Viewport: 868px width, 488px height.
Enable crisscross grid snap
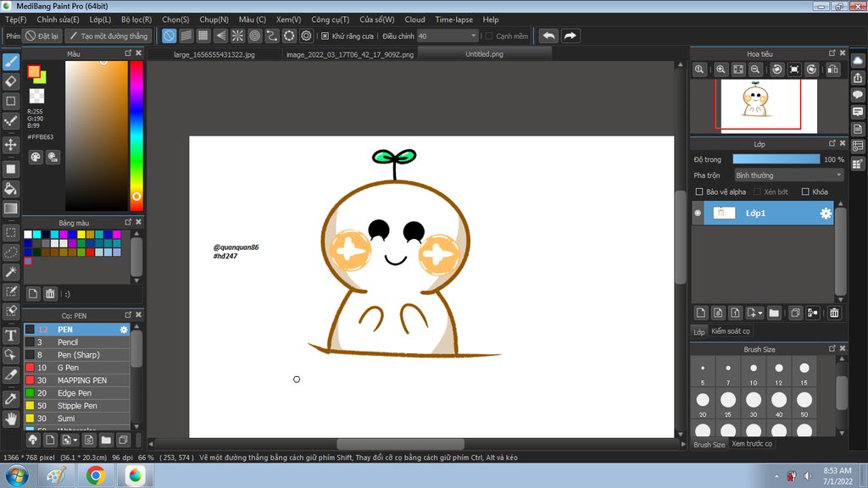203,36
